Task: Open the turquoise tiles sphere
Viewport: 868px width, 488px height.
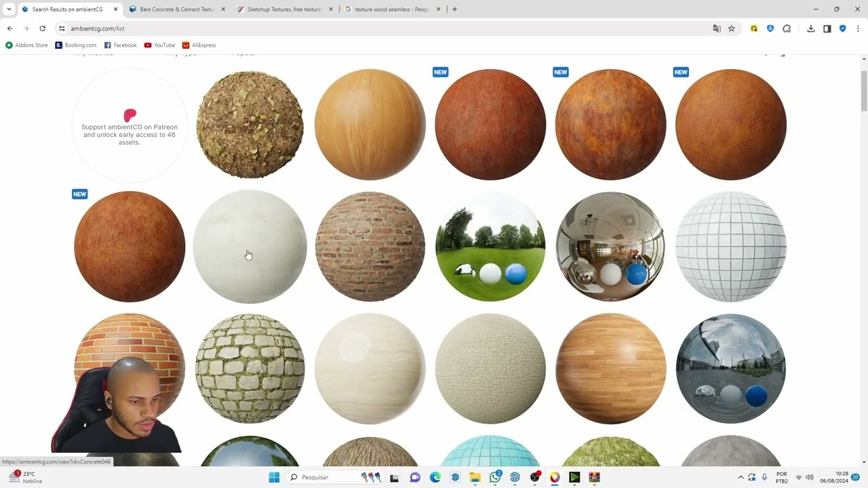Action: pyautogui.click(x=490, y=451)
